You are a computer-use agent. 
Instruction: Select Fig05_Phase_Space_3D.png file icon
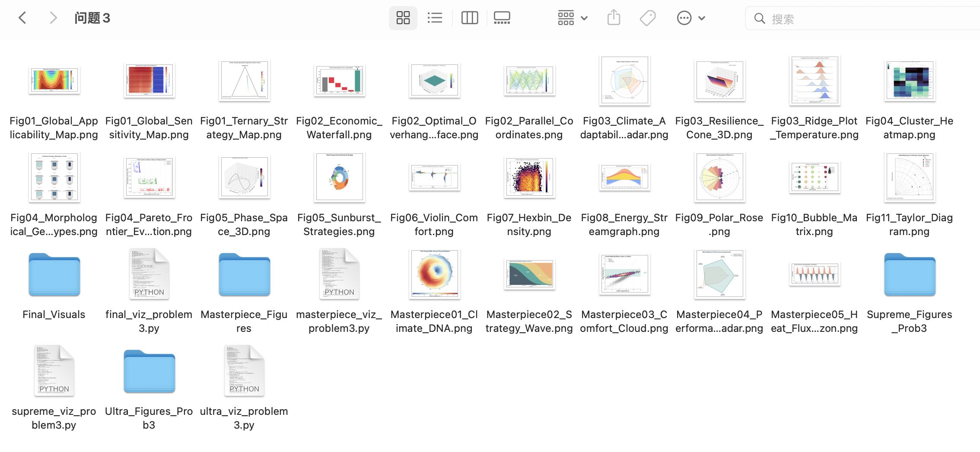[x=244, y=177]
